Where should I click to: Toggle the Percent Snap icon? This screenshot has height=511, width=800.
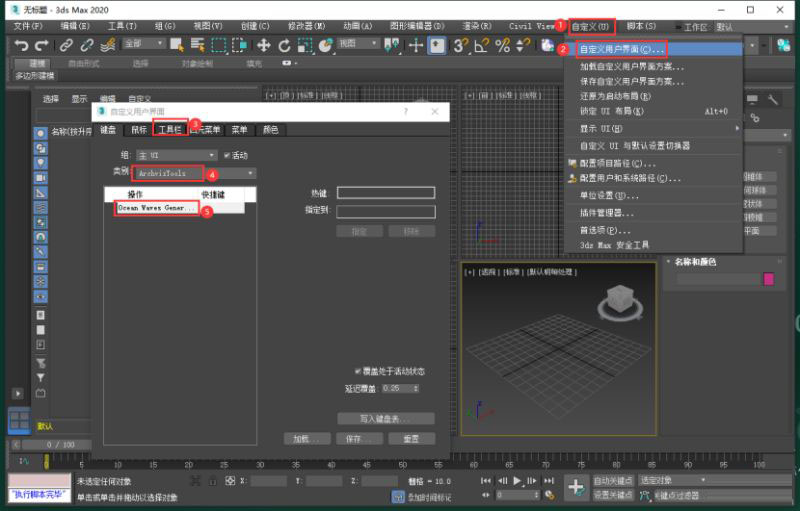[x=503, y=45]
